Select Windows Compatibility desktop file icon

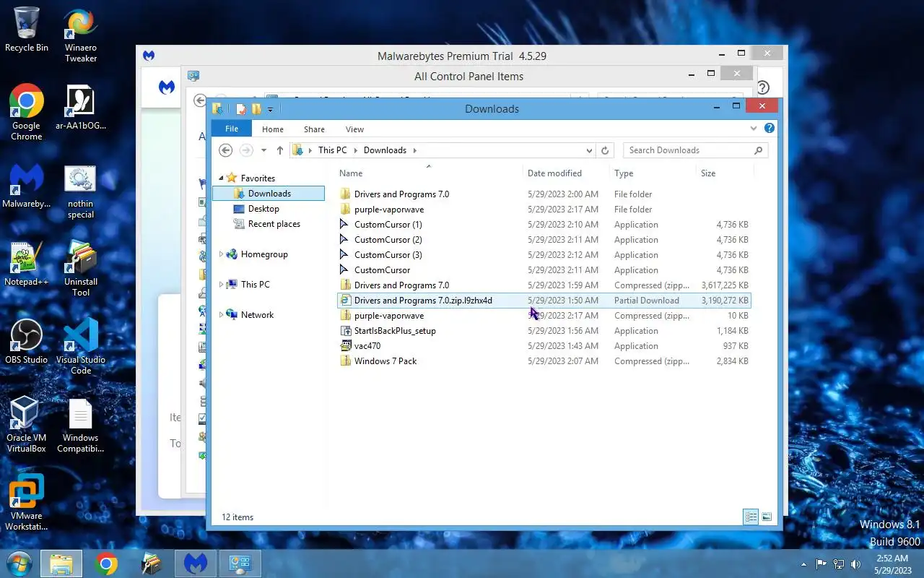tap(81, 425)
